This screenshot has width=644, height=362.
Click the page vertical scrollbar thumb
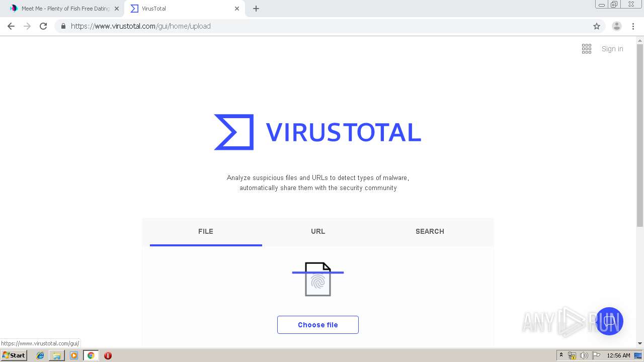pyautogui.click(x=640, y=136)
